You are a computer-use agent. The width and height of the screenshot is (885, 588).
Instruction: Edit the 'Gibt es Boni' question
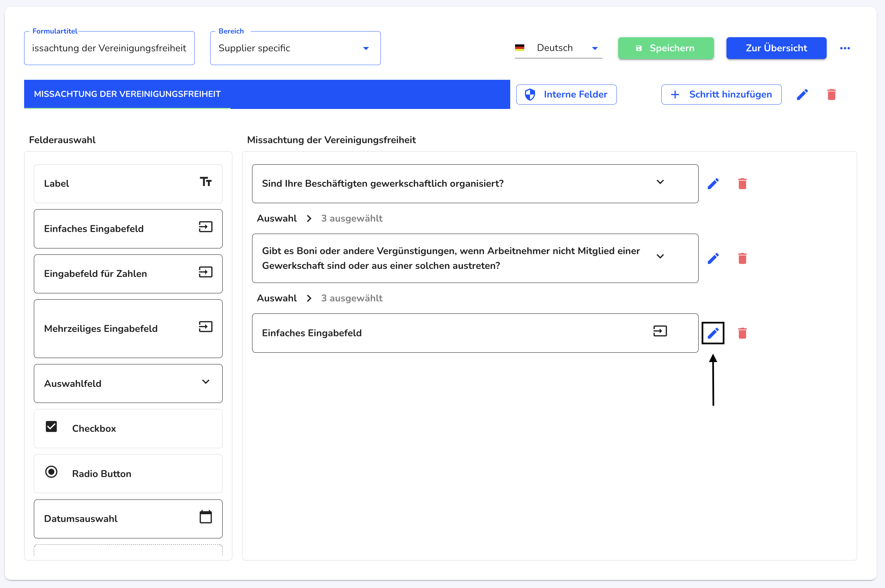(713, 258)
